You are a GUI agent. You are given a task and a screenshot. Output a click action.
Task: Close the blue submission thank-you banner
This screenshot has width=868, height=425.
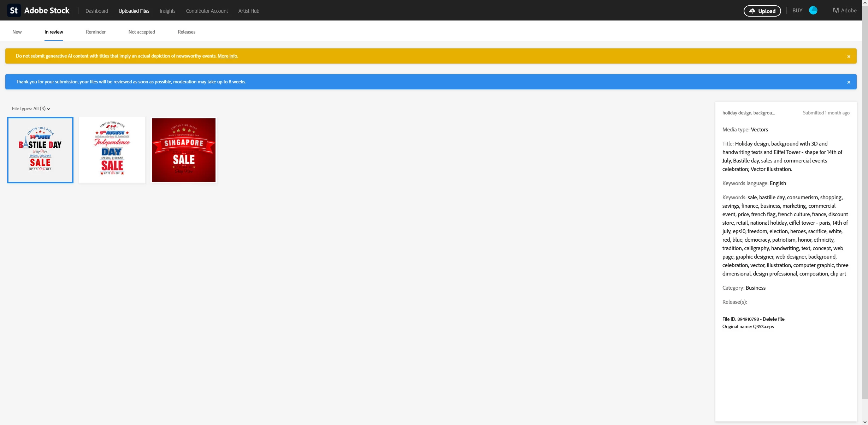[849, 82]
